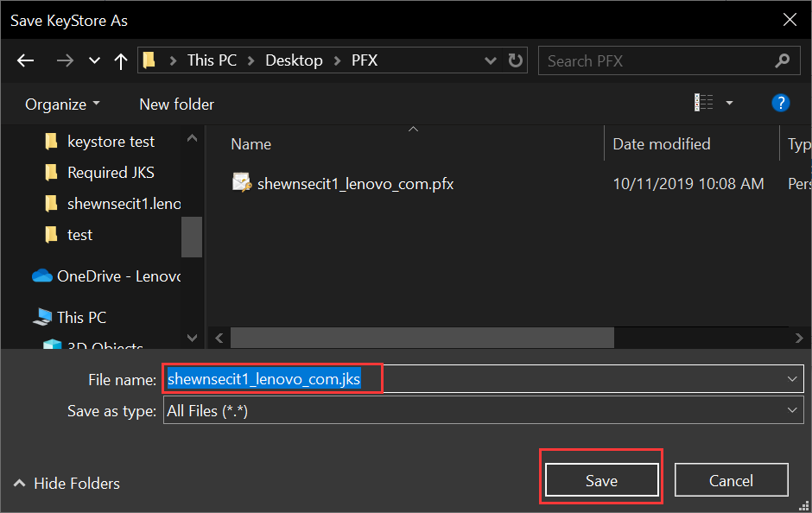Click the forward navigation arrow
The width and height of the screenshot is (812, 513).
(66, 60)
